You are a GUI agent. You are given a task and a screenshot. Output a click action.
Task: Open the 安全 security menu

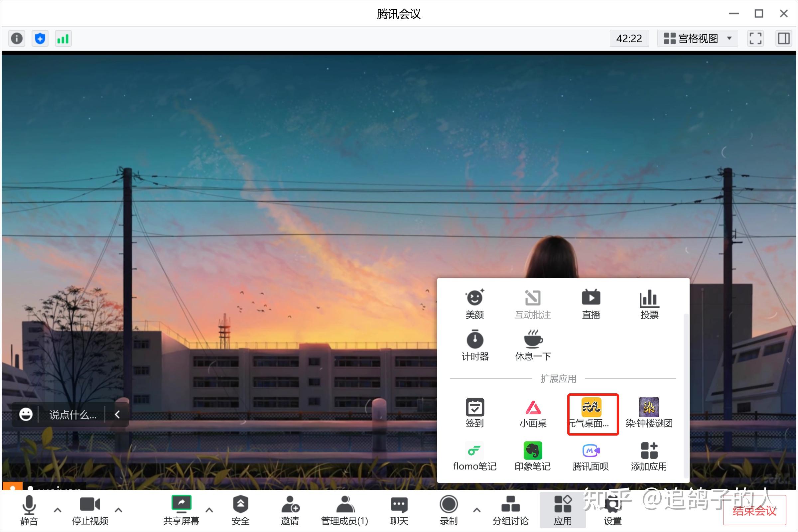[240, 511]
